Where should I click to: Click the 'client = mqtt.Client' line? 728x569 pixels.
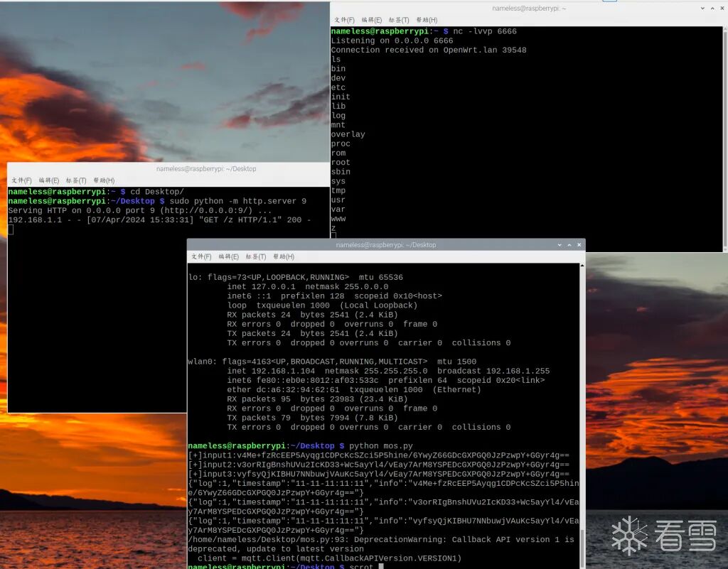point(329,558)
